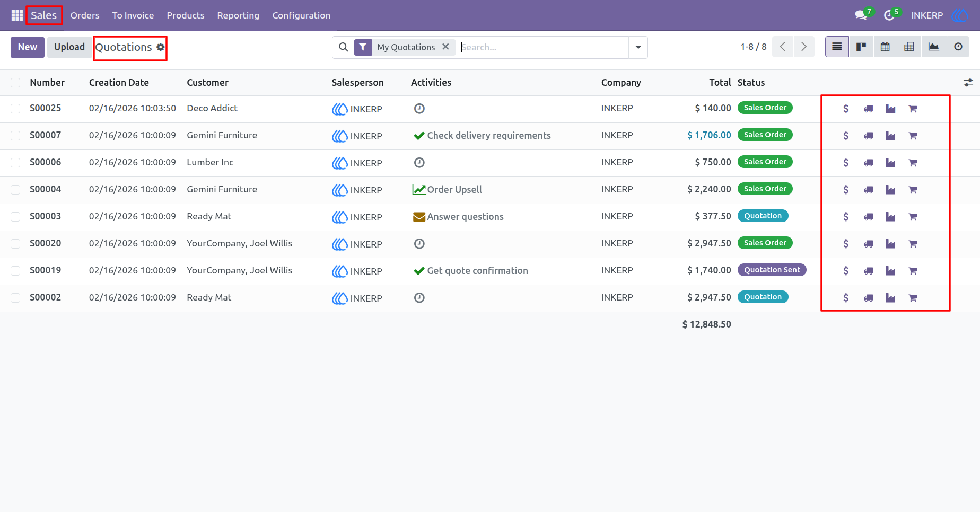
Task: Select checkbox for order S00025
Action: tap(15, 109)
